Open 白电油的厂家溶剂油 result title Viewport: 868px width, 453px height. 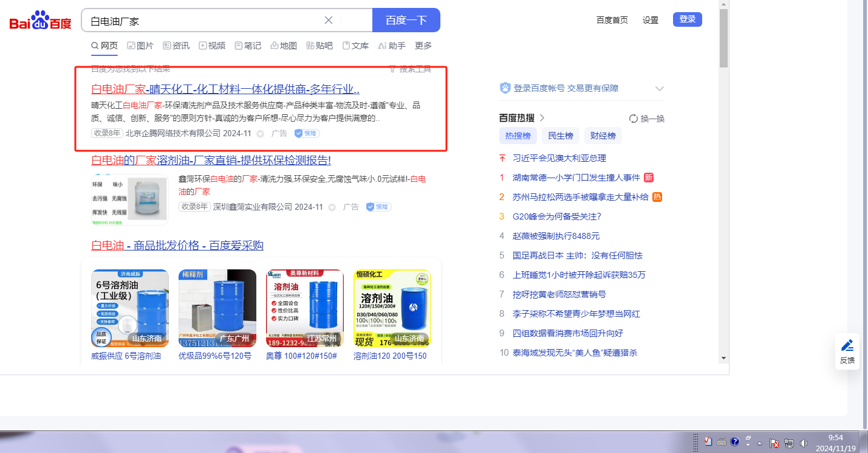coord(211,161)
